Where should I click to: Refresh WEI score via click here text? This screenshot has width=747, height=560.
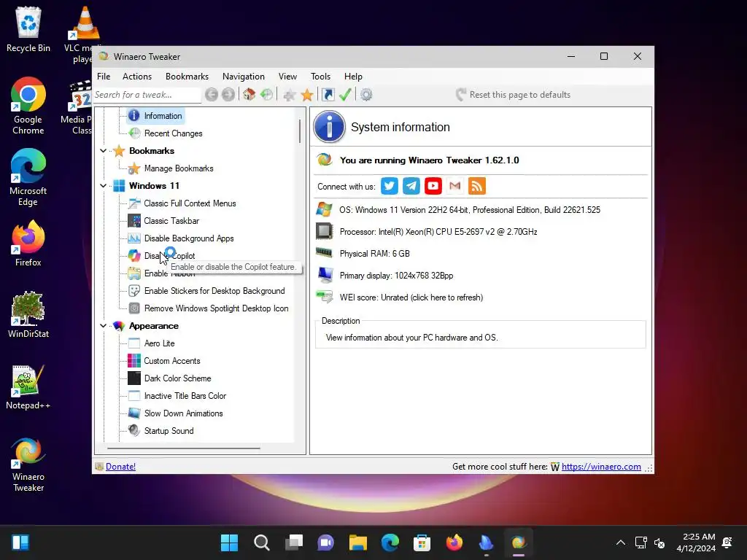tap(446, 297)
